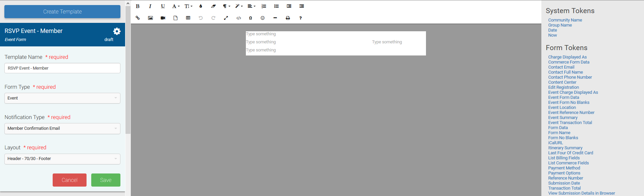Click the Template Name input field
Screen dimensions: 644x196
62,68
